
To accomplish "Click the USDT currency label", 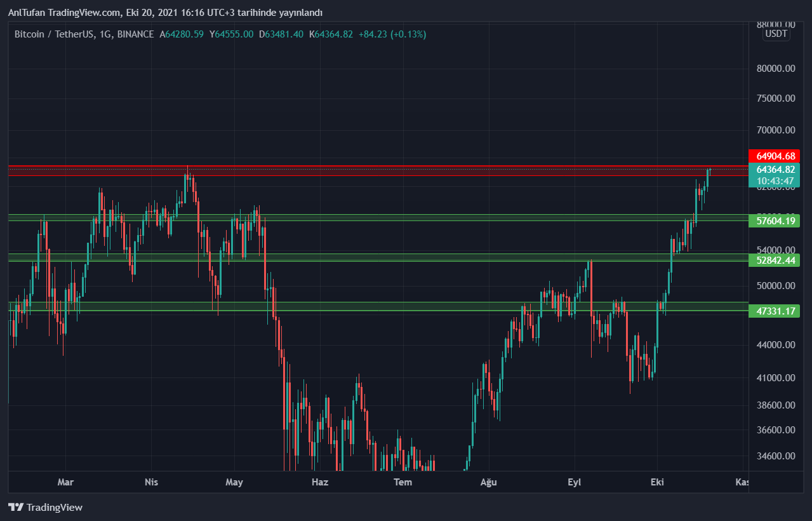I will 776,34.
